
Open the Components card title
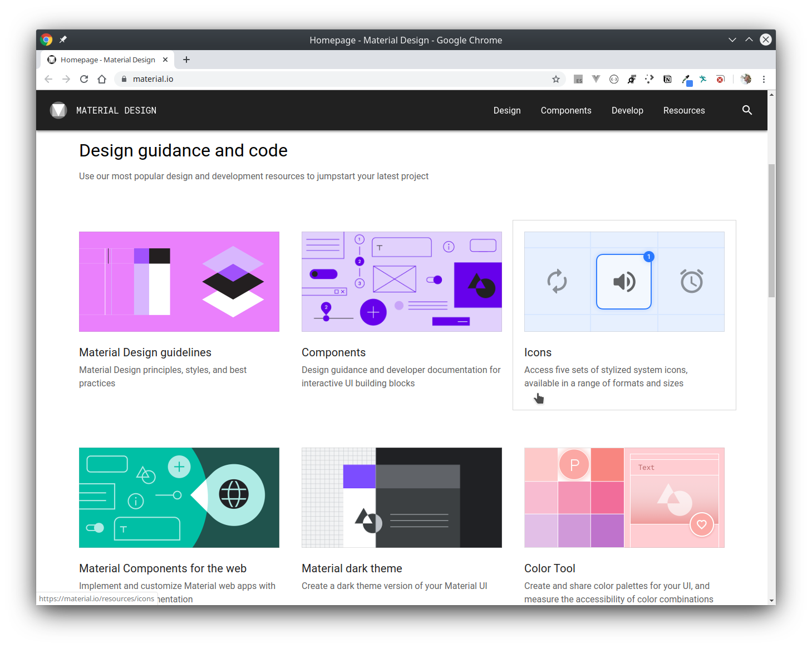pyautogui.click(x=333, y=352)
